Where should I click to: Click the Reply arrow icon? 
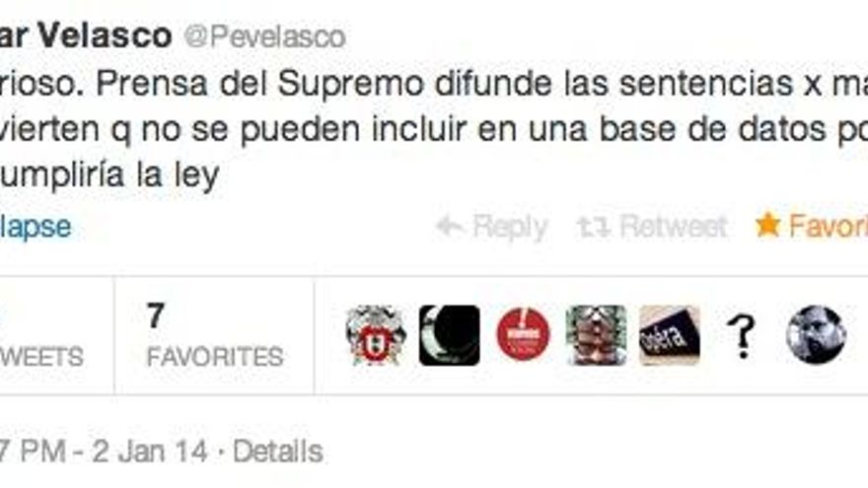(x=449, y=227)
